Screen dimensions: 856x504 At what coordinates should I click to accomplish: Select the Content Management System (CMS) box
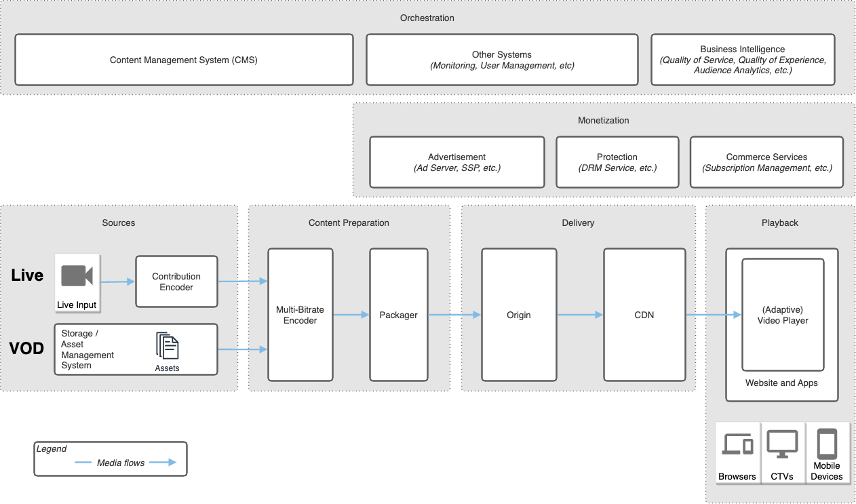(184, 60)
